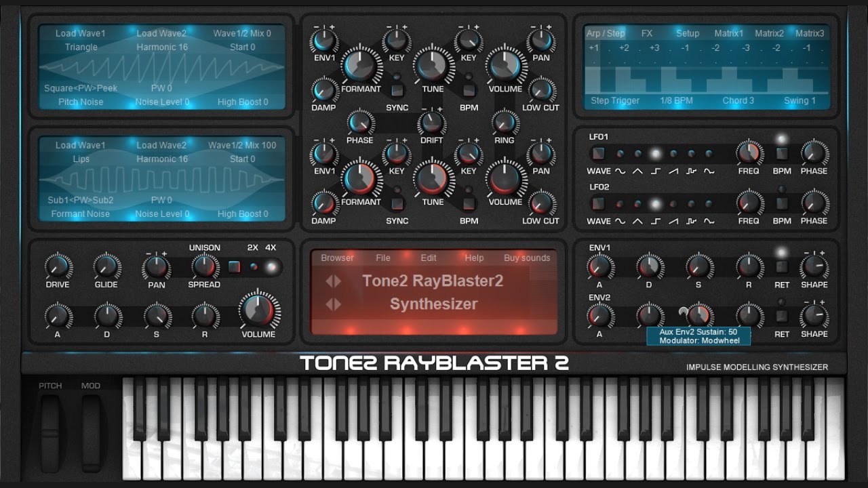This screenshot has width=868, height=488.
Task: Open the Triangle waveform selector
Action: coord(81,47)
